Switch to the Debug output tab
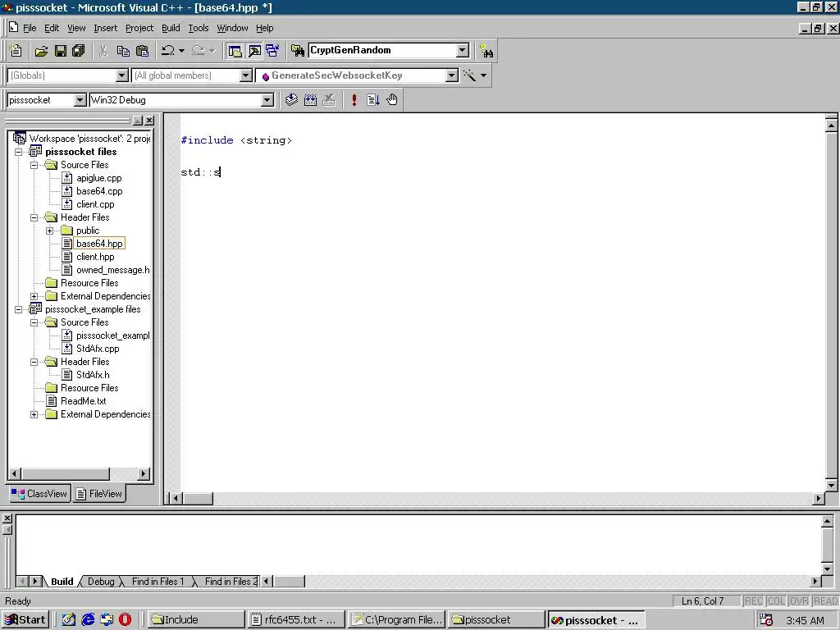The height and width of the screenshot is (630, 840). [101, 582]
